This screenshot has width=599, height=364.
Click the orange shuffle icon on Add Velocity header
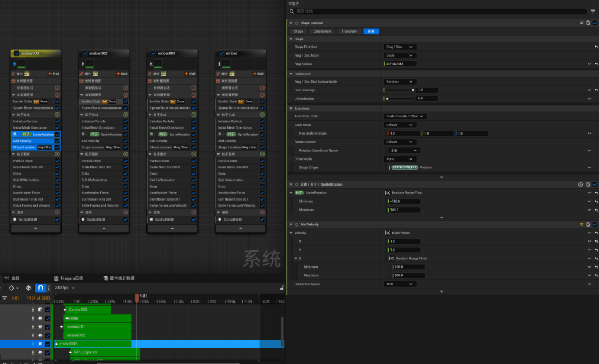pos(581,224)
